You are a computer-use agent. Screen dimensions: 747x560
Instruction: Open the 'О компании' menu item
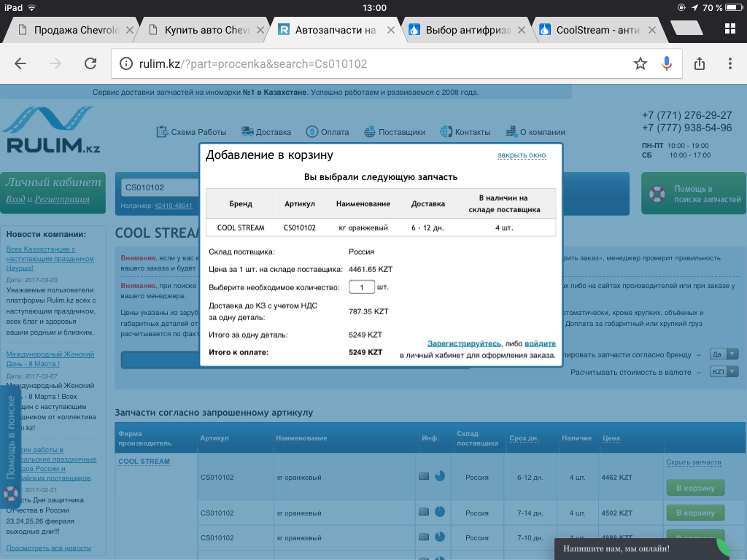pyautogui.click(x=535, y=132)
